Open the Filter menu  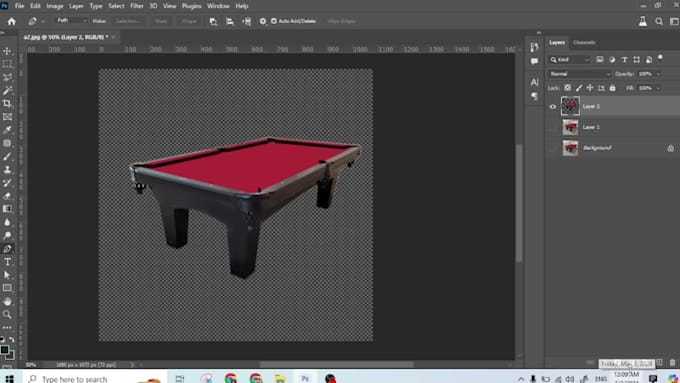(137, 6)
